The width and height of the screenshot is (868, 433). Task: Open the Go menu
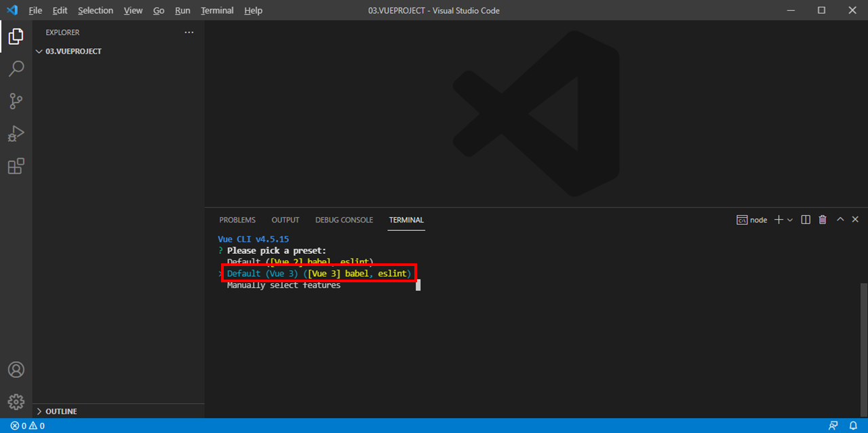[159, 10]
